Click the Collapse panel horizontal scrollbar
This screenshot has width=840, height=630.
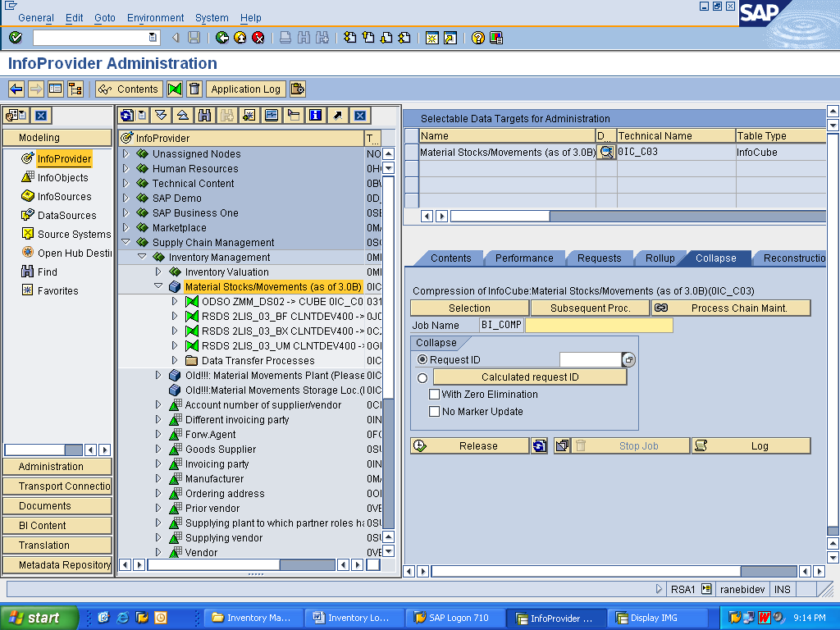pos(614,572)
